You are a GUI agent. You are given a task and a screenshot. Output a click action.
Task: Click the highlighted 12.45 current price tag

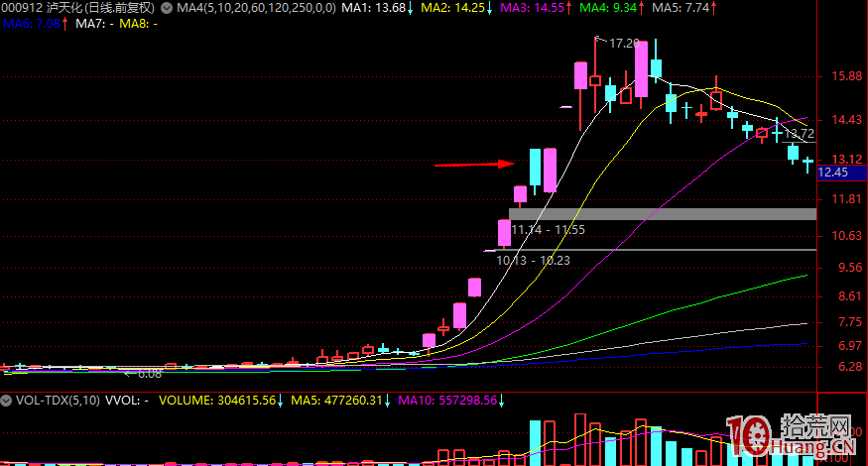[x=841, y=173]
